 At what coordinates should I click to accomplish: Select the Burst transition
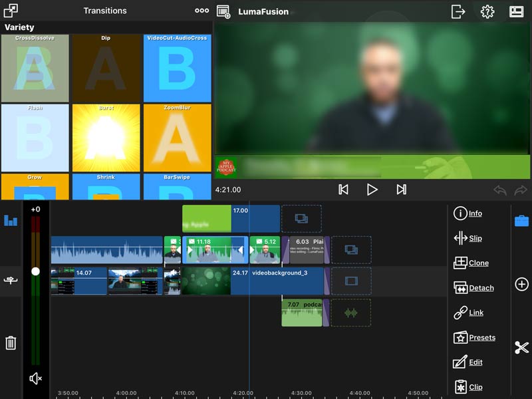[106, 138]
